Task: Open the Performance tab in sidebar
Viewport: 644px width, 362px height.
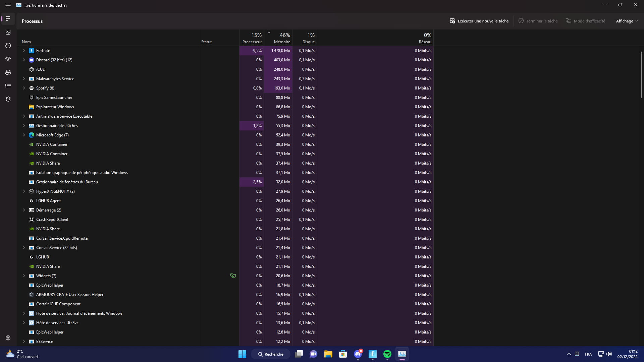Action: pos(8,32)
